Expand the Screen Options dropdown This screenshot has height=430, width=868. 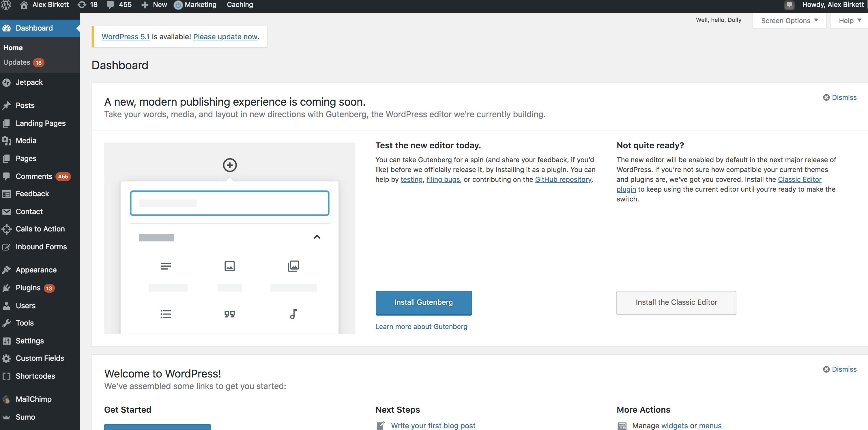[789, 20]
